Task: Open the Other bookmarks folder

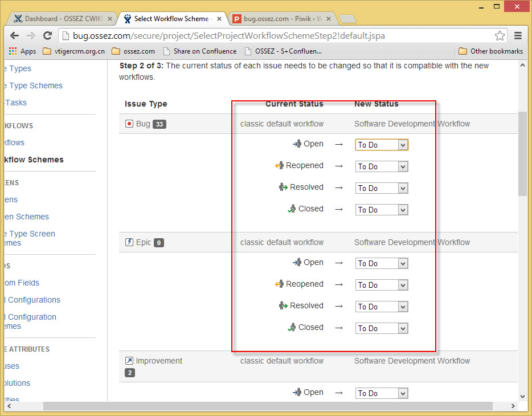Action: click(x=490, y=51)
